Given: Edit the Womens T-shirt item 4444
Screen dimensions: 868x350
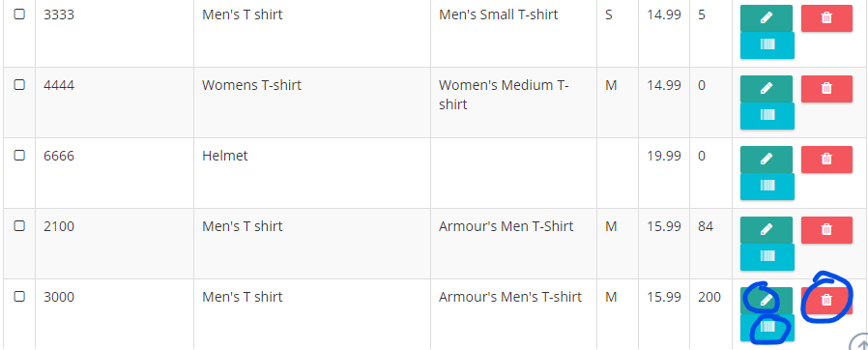Looking at the screenshot, I should click(767, 89).
